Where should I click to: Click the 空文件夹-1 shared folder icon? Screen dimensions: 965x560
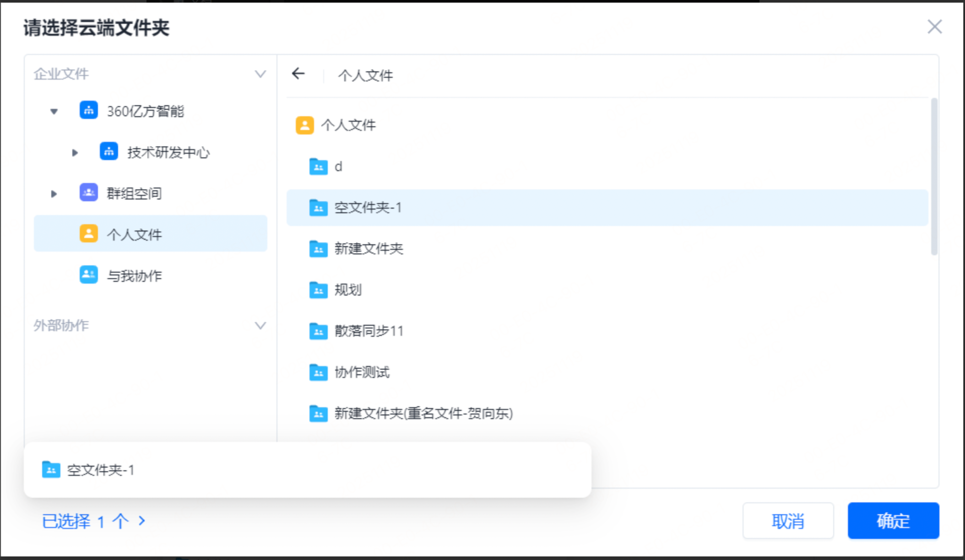318,208
